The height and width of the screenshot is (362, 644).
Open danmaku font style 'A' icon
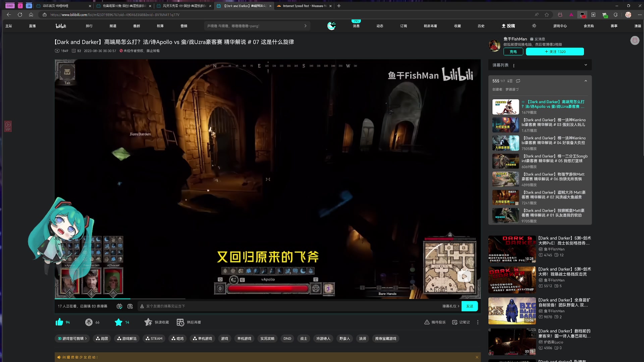pyautogui.click(x=142, y=306)
